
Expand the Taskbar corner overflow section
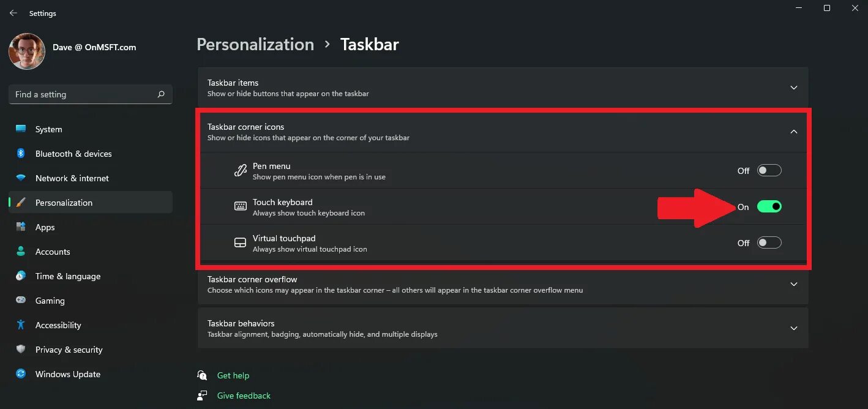click(793, 284)
